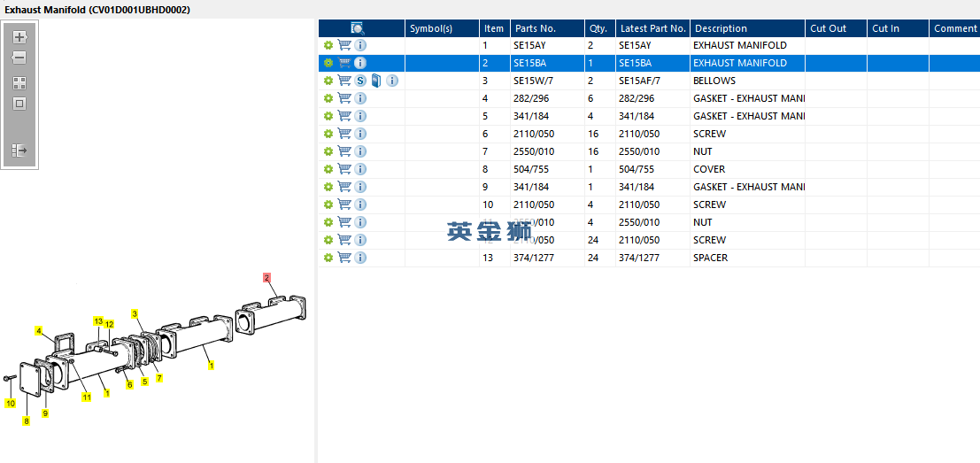980x463 pixels.
Task: Open info for item 6 SCREW
Action: coord(360,134)
